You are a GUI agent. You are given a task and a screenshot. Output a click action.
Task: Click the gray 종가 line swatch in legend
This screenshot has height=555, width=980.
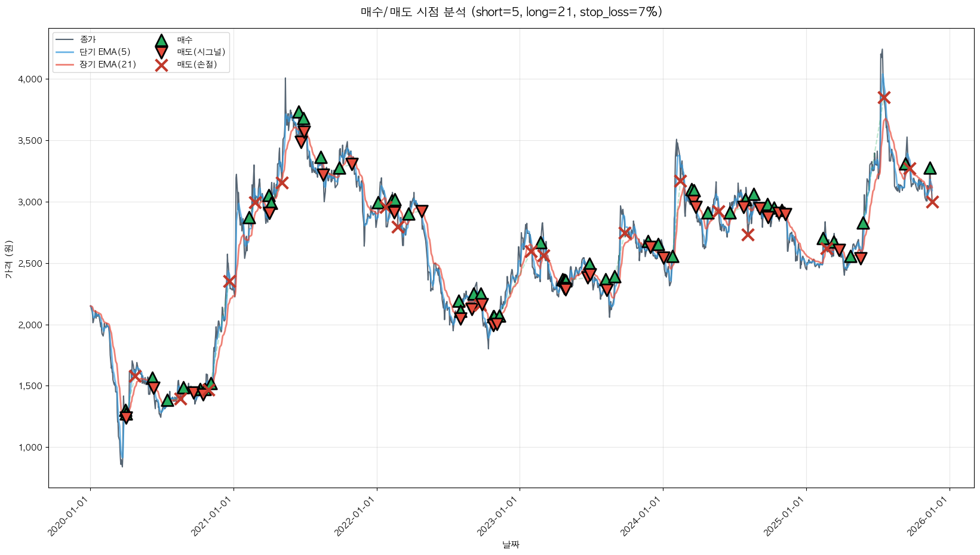tap(64, 40)
